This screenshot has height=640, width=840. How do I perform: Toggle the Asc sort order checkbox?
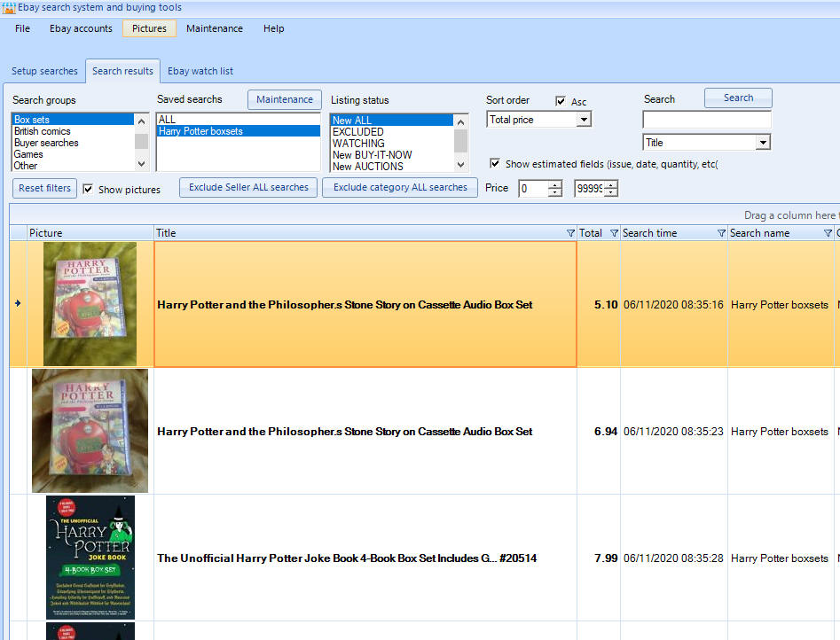(x=561, y=101)
